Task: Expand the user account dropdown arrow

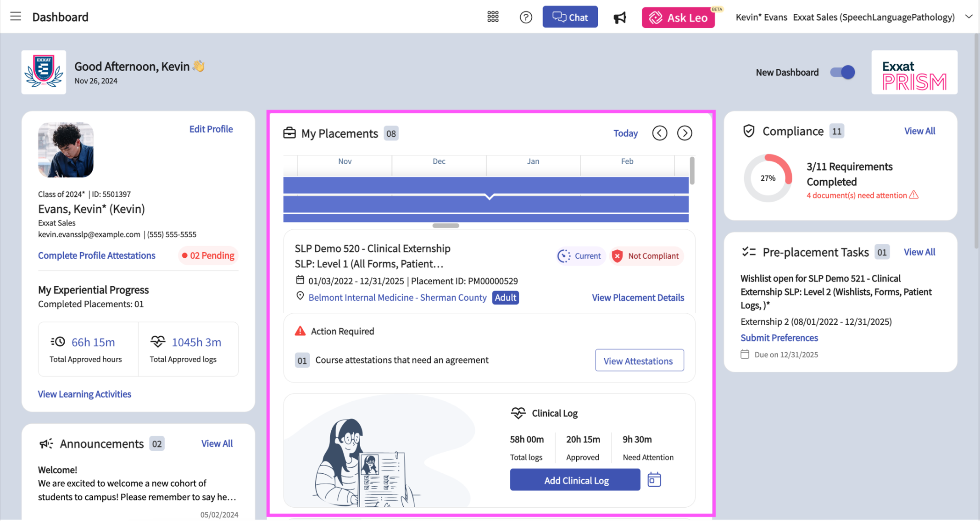Action: click(969, 17)
